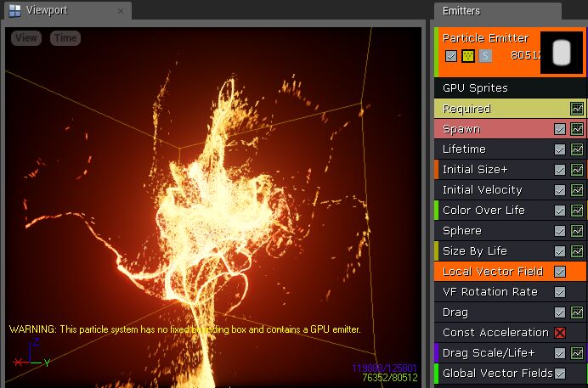Toggle the Drag module checkbox

coord(560,312)
